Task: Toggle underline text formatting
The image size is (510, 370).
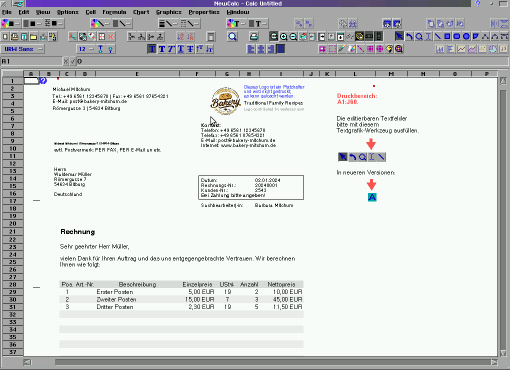Action: (181, 49)
